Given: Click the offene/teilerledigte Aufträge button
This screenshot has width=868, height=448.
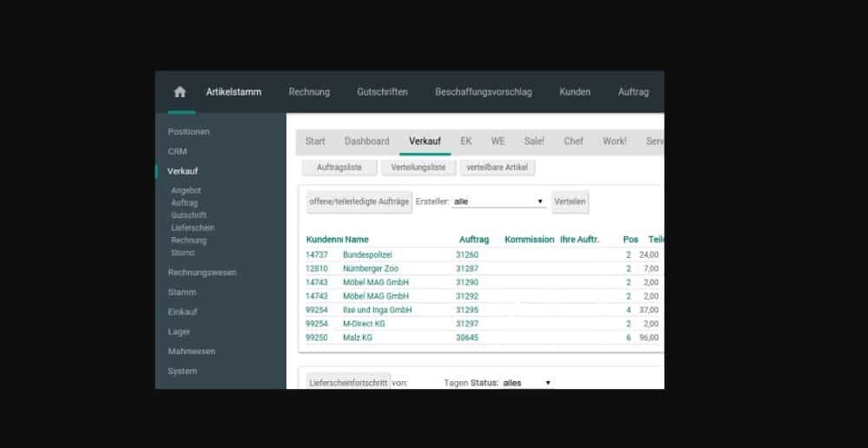Looking at the screenshot, I should (358, 201).
